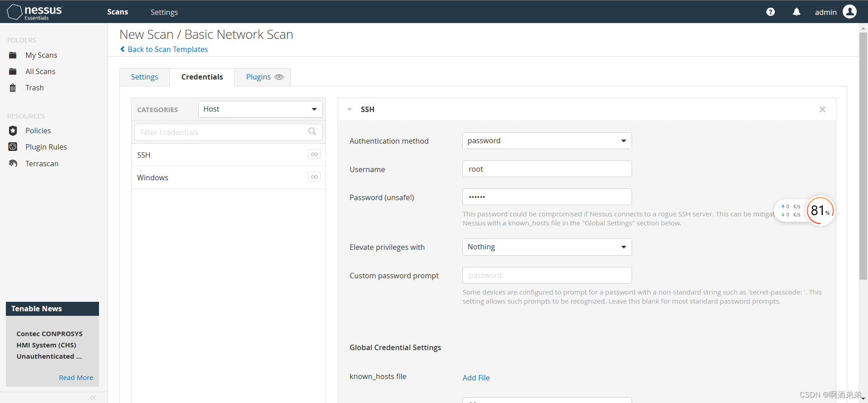868x403 pixels.
Task: Open Plugin Rules resource
Action: (x=46, y=147)
